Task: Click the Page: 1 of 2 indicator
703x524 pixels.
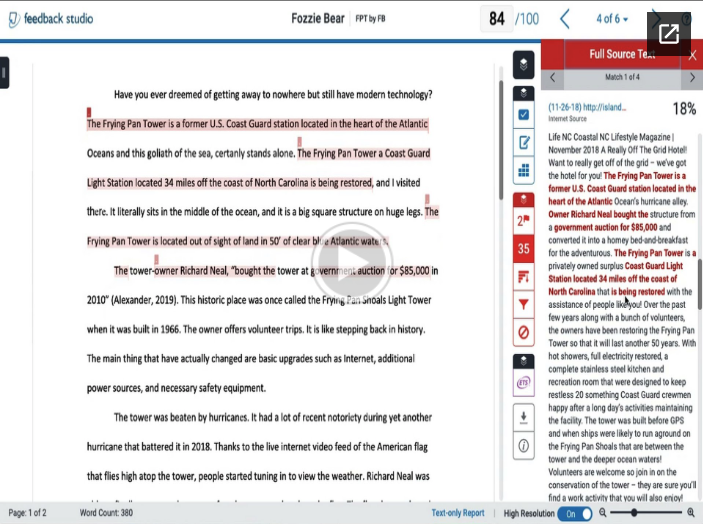Action: (27, 512)
